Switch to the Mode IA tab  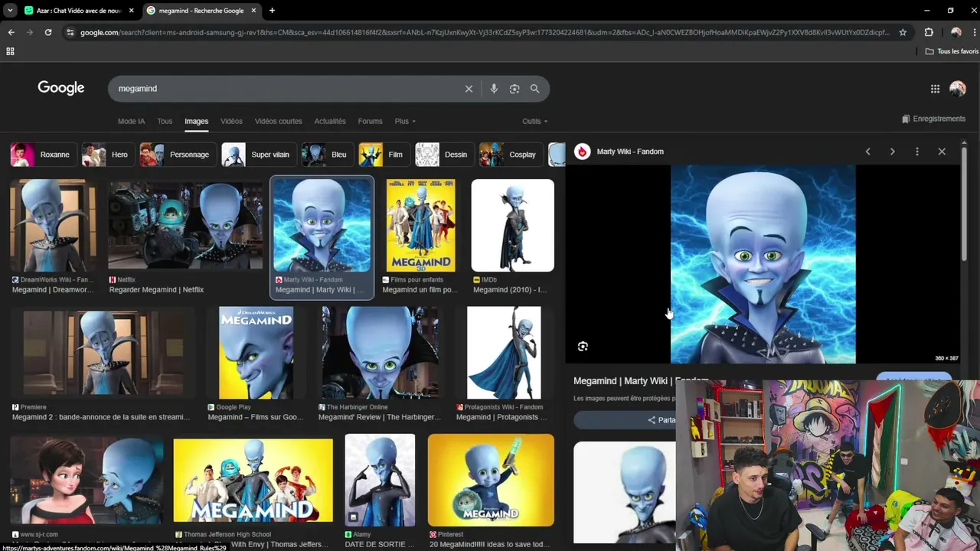tap(131, 121)
